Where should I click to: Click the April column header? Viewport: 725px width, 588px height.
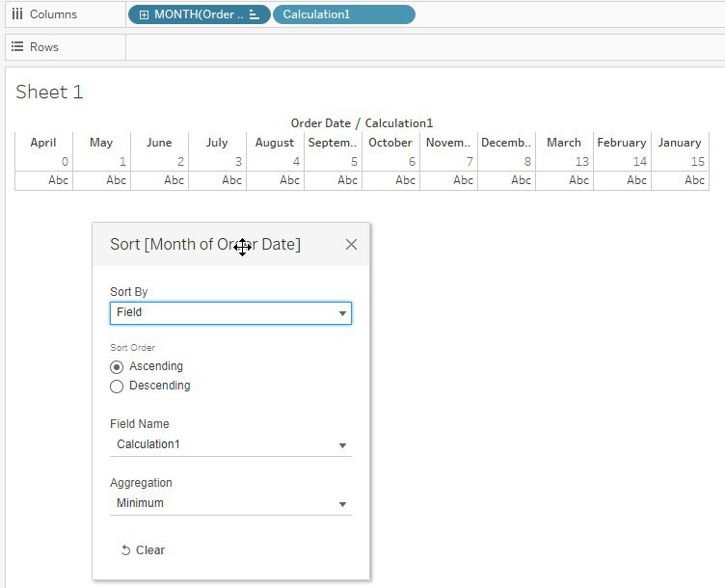[x=43, y=143]
